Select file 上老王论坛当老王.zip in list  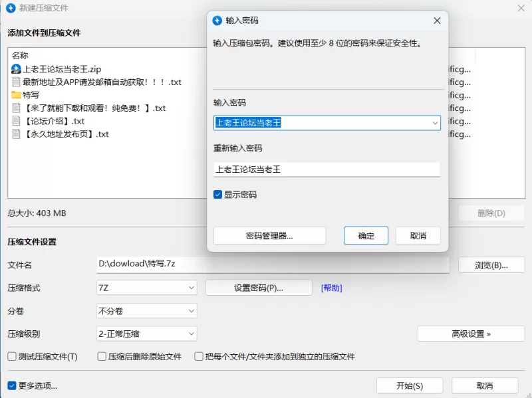[62, 69]
